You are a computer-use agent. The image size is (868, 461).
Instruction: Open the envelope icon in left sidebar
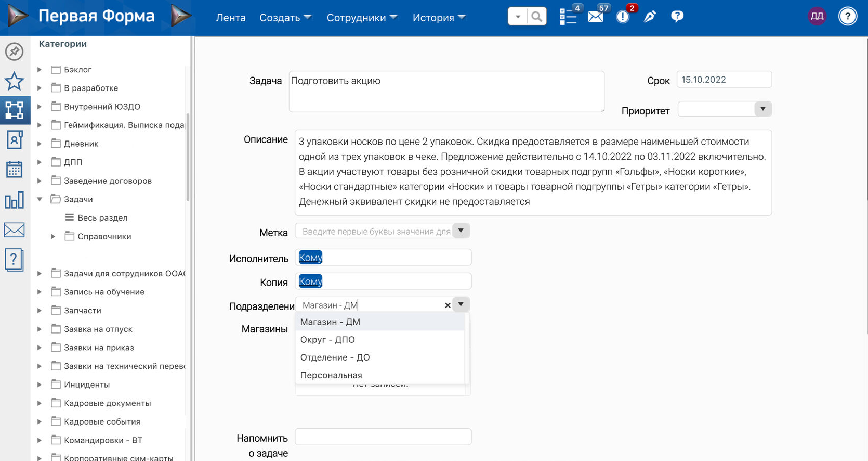click(x=14, y=229)
